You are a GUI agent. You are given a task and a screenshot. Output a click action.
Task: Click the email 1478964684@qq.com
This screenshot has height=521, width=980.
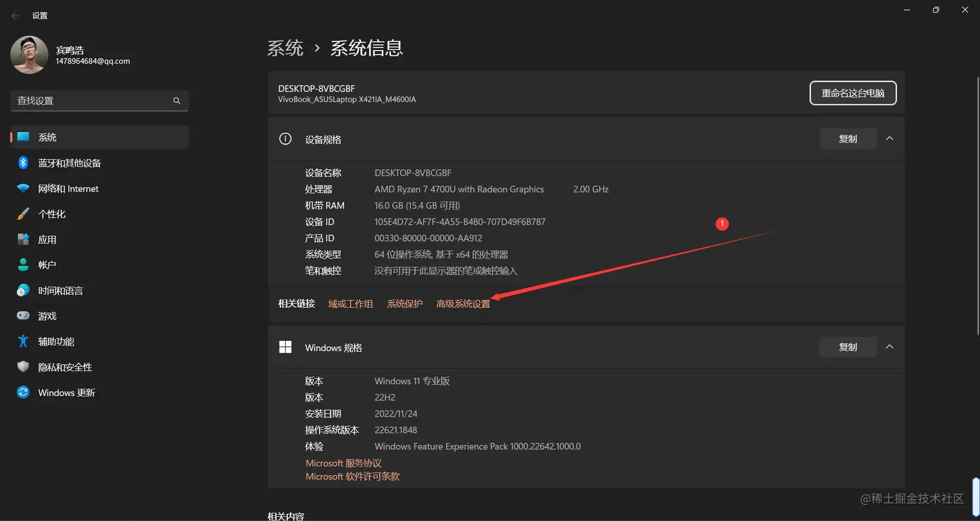point(93,62)
